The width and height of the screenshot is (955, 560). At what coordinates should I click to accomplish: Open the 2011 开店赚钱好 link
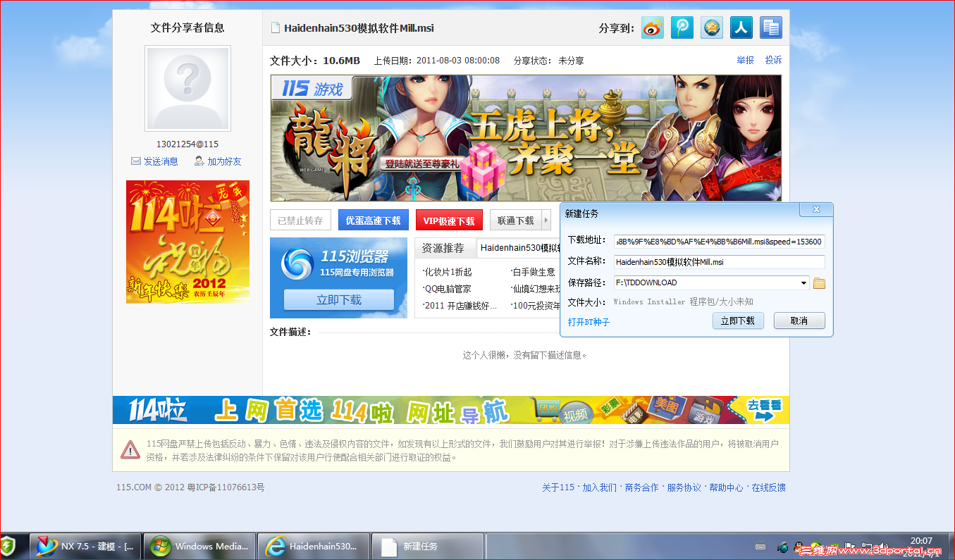click(460, 306)
